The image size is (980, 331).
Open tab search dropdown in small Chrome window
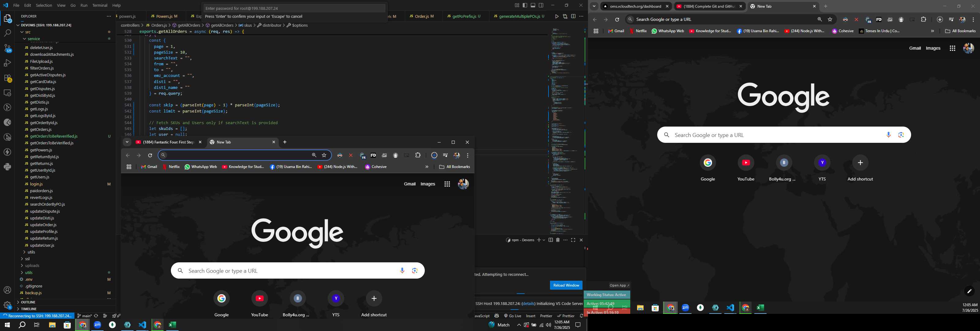127,142
